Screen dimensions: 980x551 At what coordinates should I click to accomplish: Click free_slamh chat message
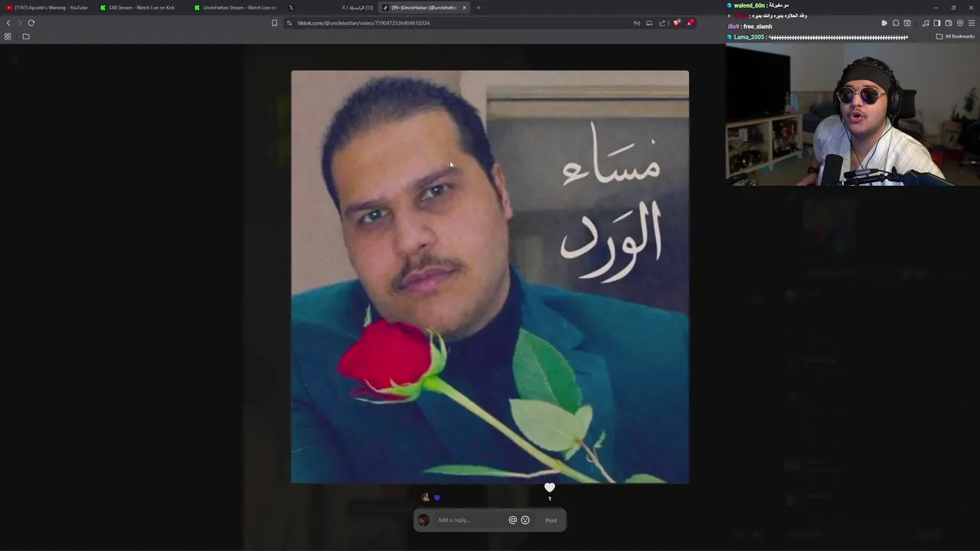[750, 27]
